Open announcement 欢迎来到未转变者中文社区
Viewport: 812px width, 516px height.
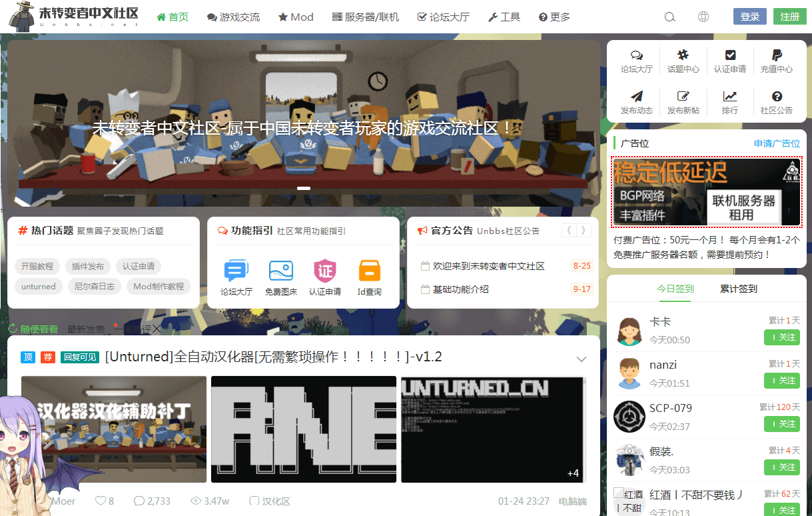(488, 266)
